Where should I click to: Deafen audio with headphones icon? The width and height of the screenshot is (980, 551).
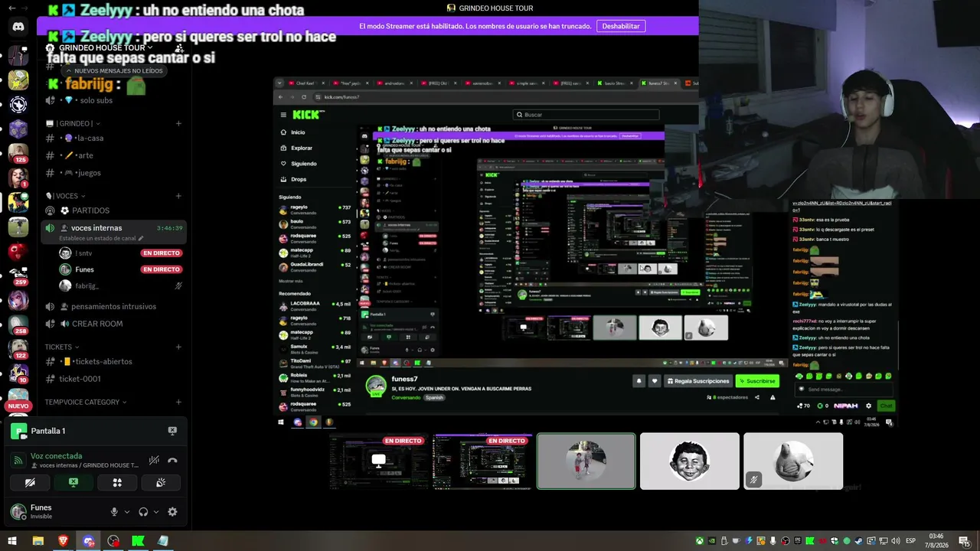[x=143, y=512]
